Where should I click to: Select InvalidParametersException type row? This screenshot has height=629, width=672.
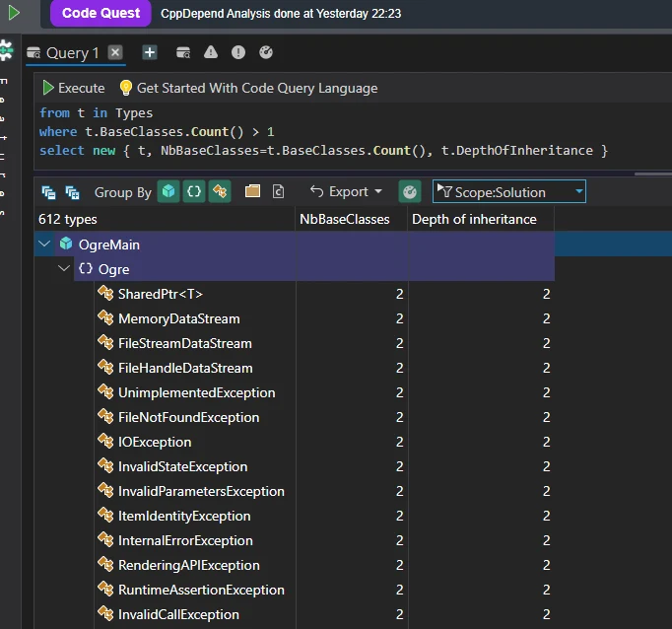click(x=324, y=491)
